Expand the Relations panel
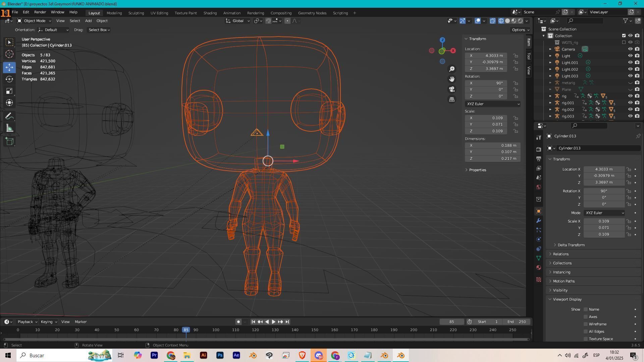This screenshot has width=644, height=362. (560, 254)
